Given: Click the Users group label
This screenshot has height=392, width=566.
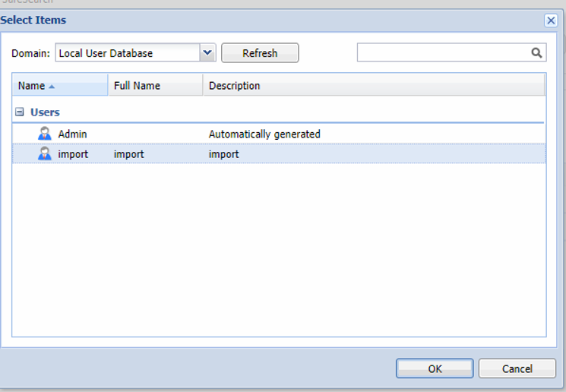Looking at the screenshot, I should [45, 112].
